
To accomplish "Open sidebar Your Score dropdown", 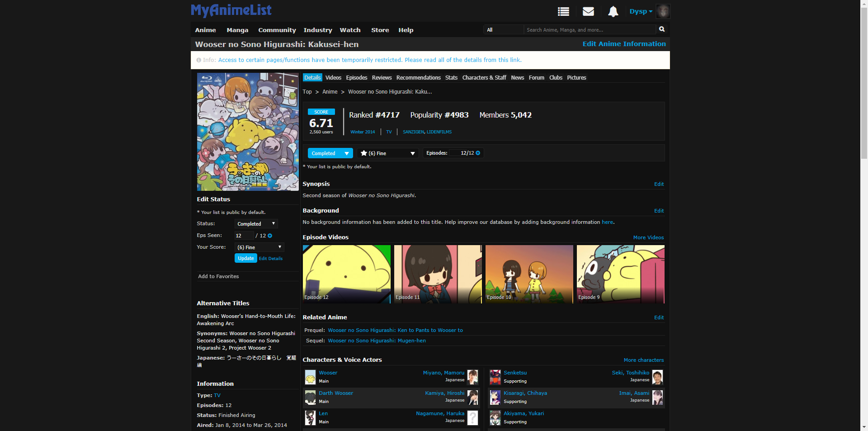I will [x=259, y=247].
